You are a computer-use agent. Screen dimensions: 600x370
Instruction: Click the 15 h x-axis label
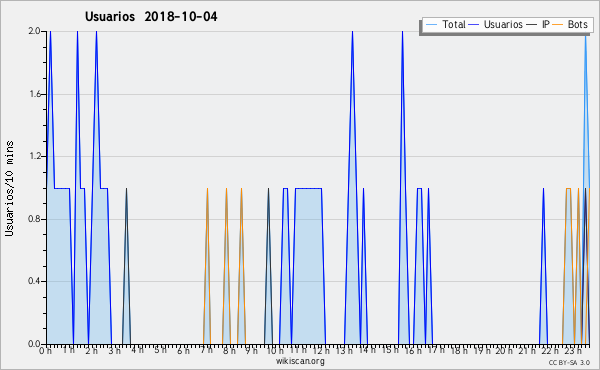[390, 350]
